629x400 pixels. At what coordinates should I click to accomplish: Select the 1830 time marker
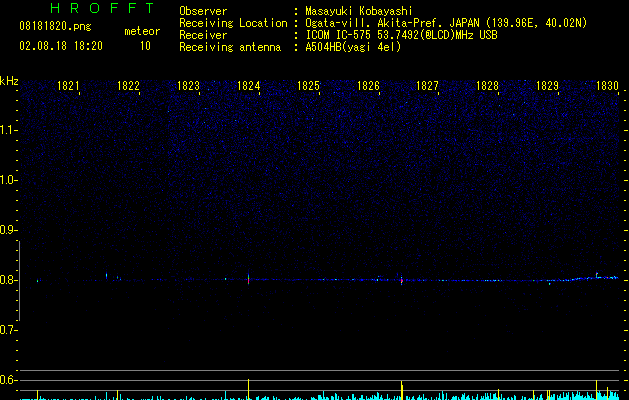click(x=607, y=86)
